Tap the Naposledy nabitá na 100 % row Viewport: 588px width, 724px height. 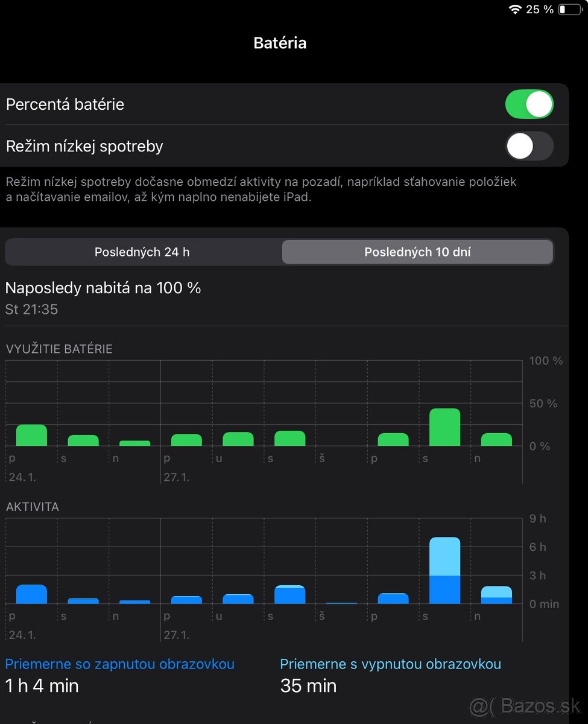(103, 297)
